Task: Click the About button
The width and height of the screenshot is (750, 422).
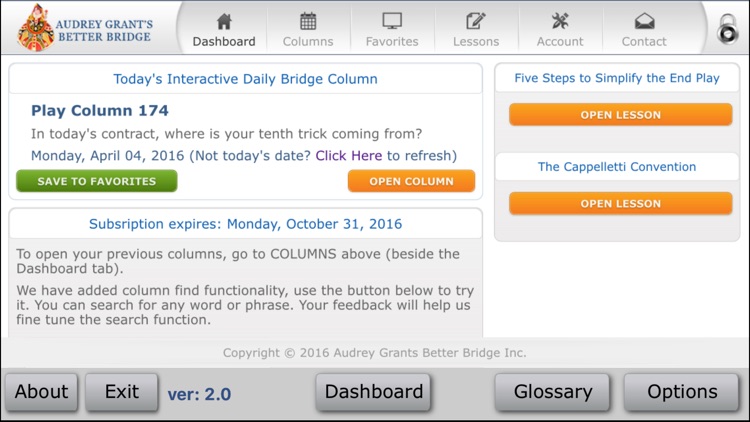Action: pyautogui.click(x=42, y=392)
